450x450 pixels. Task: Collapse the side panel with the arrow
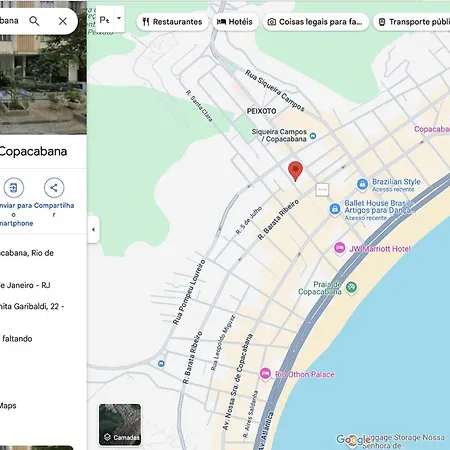pos(93,229)
